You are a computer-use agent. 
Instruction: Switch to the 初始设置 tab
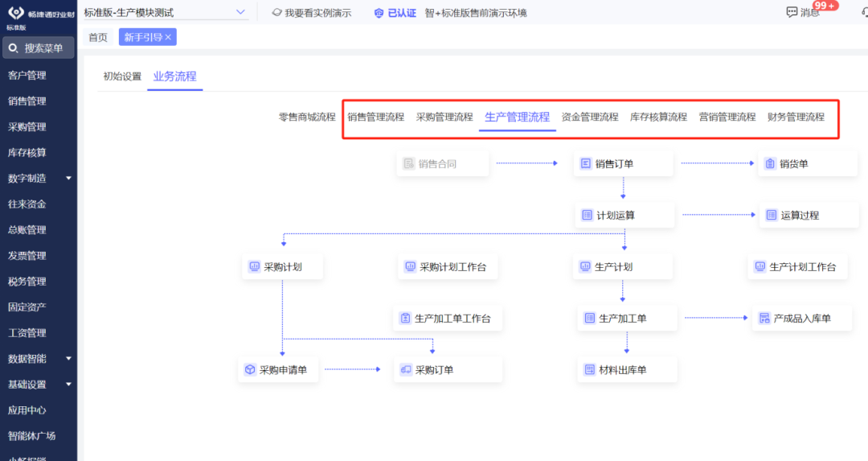tap(122, 76)
